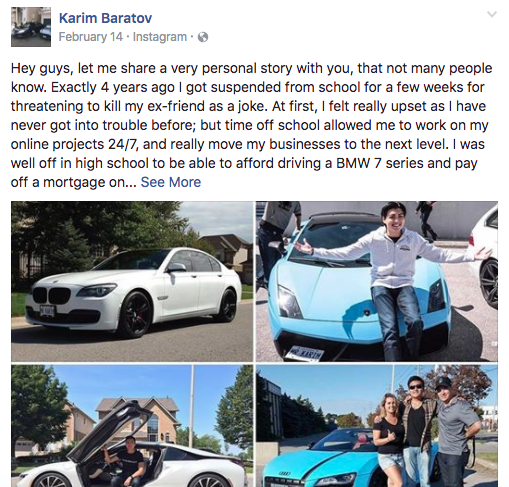The image size is (509, 487).
Task: Open the blue Audi group photo
Action: (x=377, y=426)
